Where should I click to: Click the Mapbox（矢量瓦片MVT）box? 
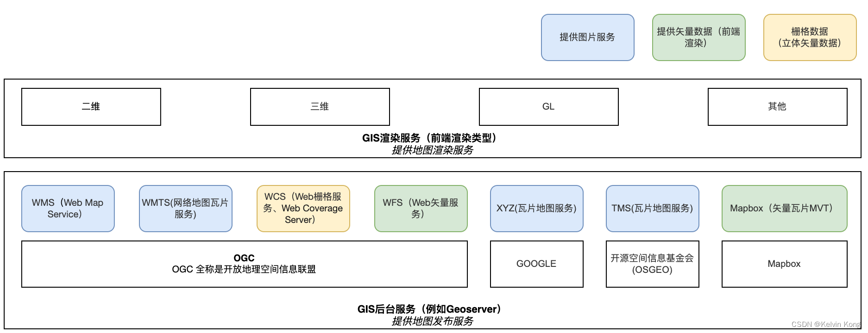coord(785,209)
